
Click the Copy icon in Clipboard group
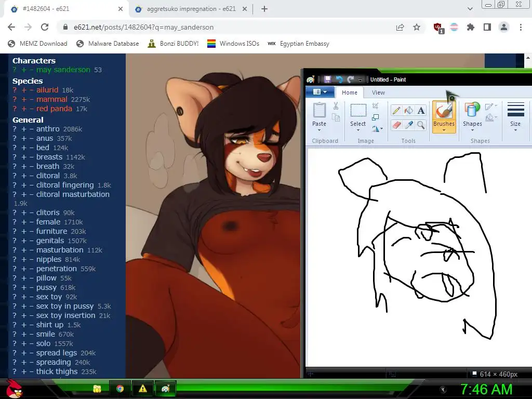[336, 118]
